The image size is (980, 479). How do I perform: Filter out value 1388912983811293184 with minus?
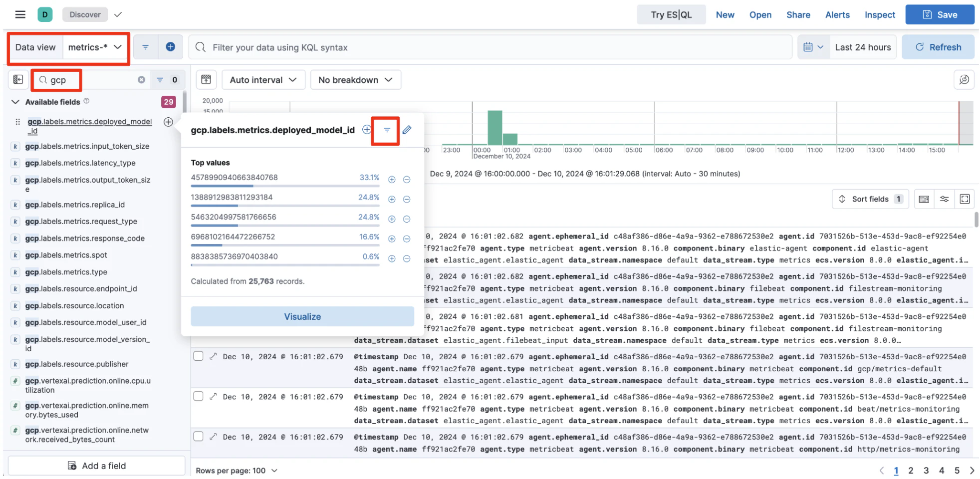click(x=407, y=199)
